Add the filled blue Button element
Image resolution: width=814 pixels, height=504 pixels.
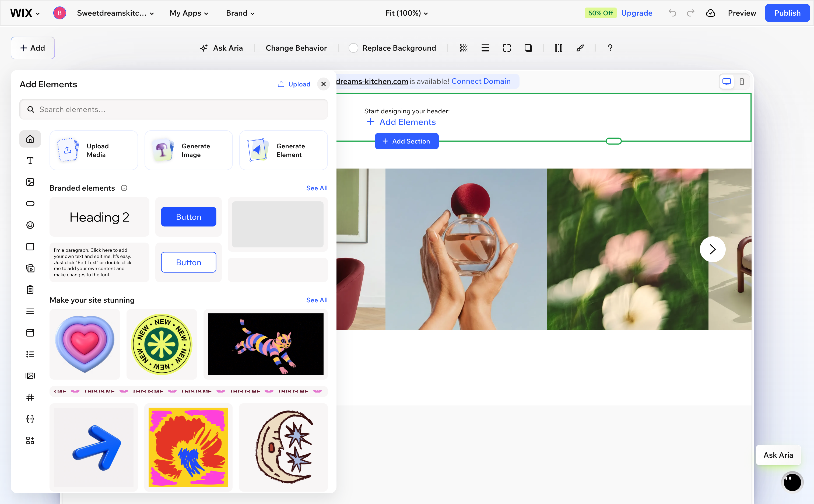pyautogui.click(x=189, y=217)
